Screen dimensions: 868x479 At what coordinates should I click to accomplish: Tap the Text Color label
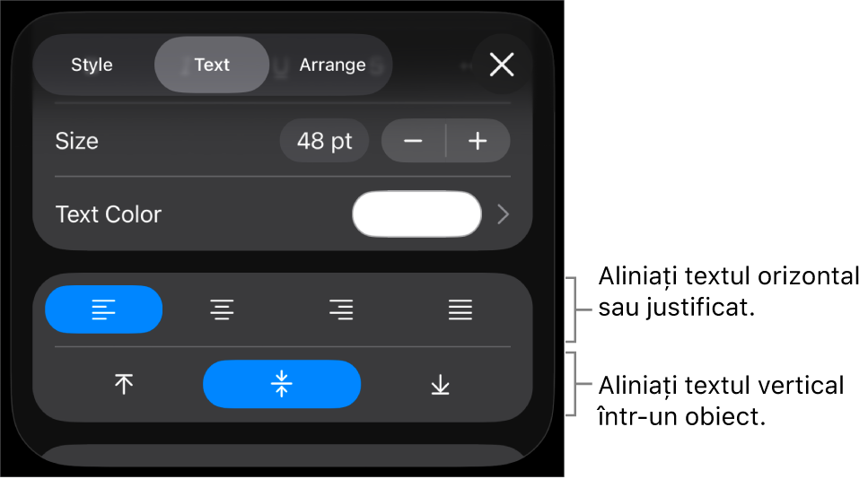click(x=109, y=214)
